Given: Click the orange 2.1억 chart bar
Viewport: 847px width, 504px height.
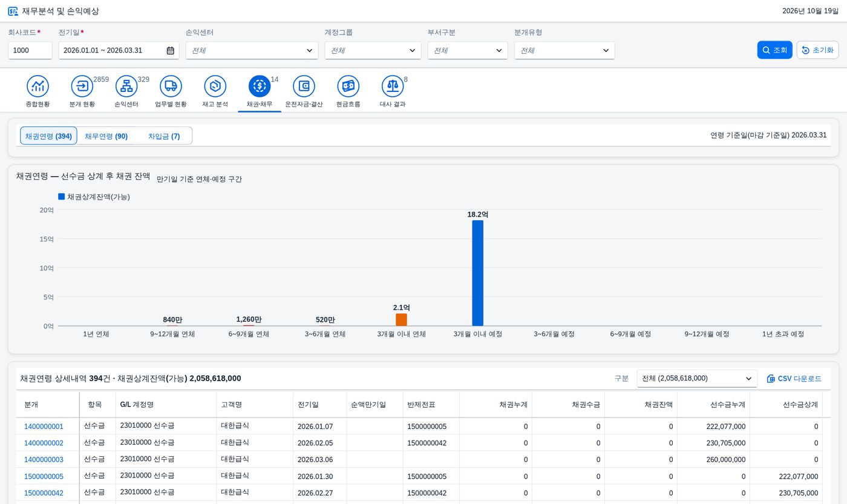Looking at the screenshot, I should click(x=401, y=319).
